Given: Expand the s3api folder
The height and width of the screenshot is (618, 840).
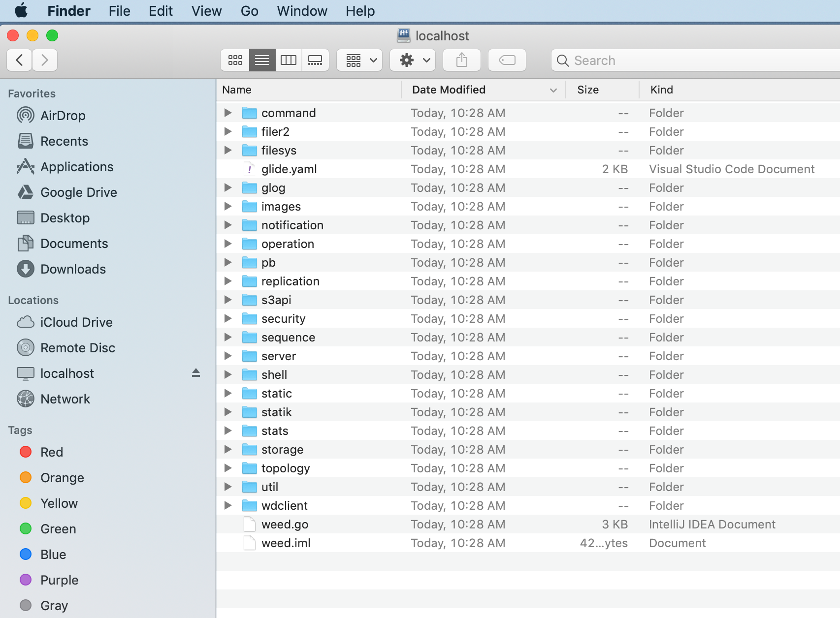Looking at the screenshot, I should click(228, 300).
